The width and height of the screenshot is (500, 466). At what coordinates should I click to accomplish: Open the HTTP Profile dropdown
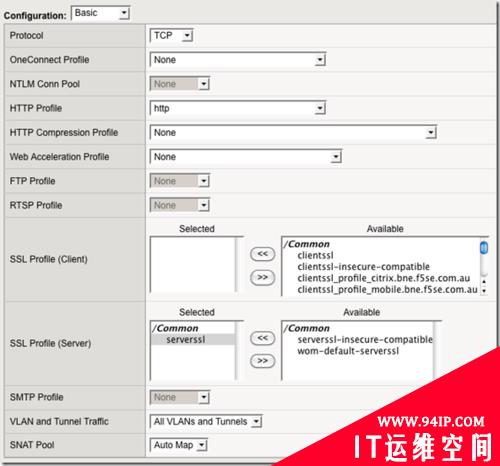click(x=238, y=108)
